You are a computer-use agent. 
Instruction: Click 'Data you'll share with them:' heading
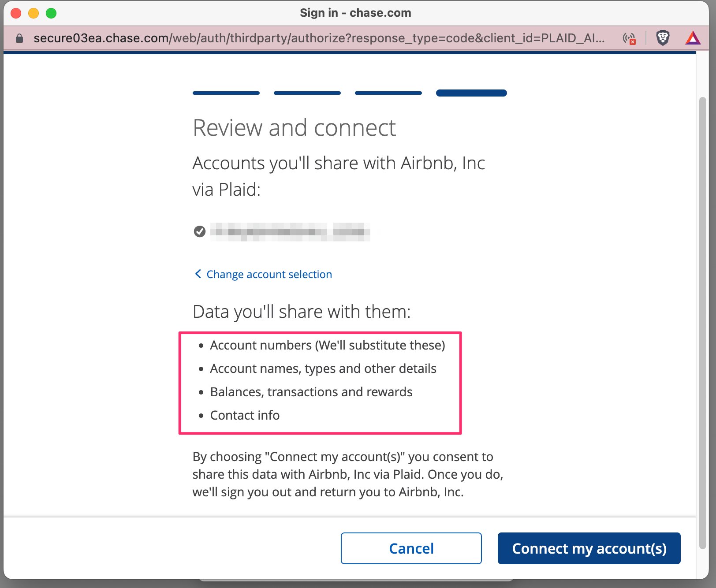[302, 312]
